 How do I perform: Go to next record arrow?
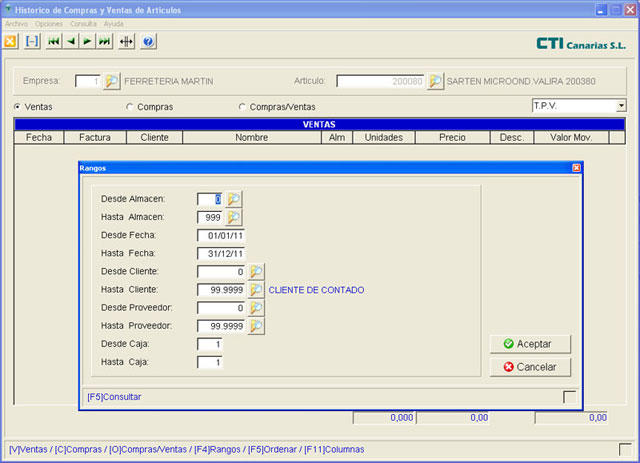click(x=88, y=42)
